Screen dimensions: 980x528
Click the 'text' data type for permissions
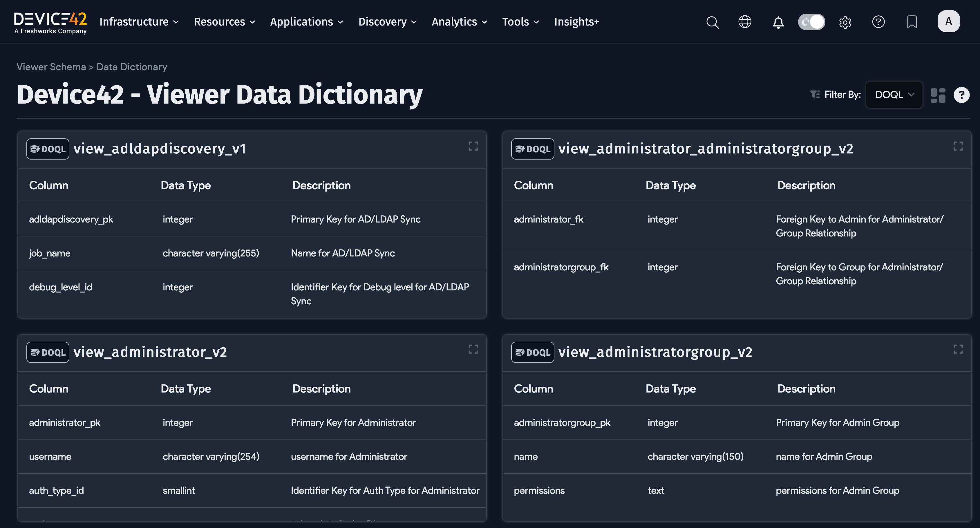pyautogui.click(x=656, y=491)
